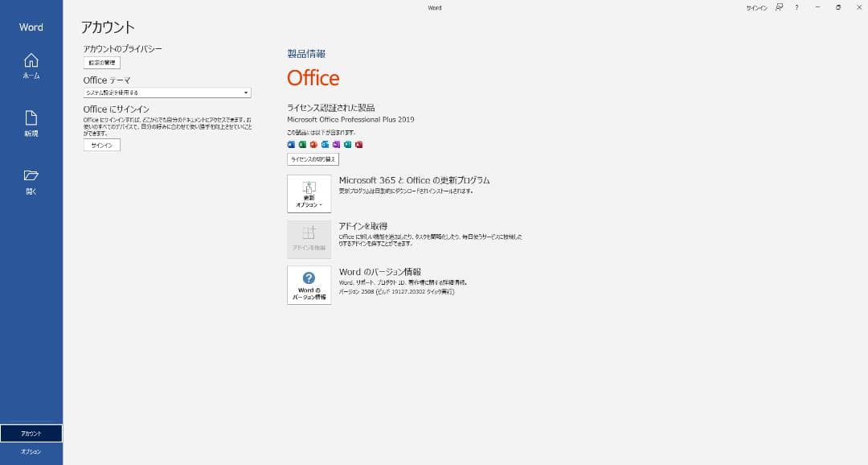
Task: Open the OneNote product icon
Action: (x=335, y=144)
